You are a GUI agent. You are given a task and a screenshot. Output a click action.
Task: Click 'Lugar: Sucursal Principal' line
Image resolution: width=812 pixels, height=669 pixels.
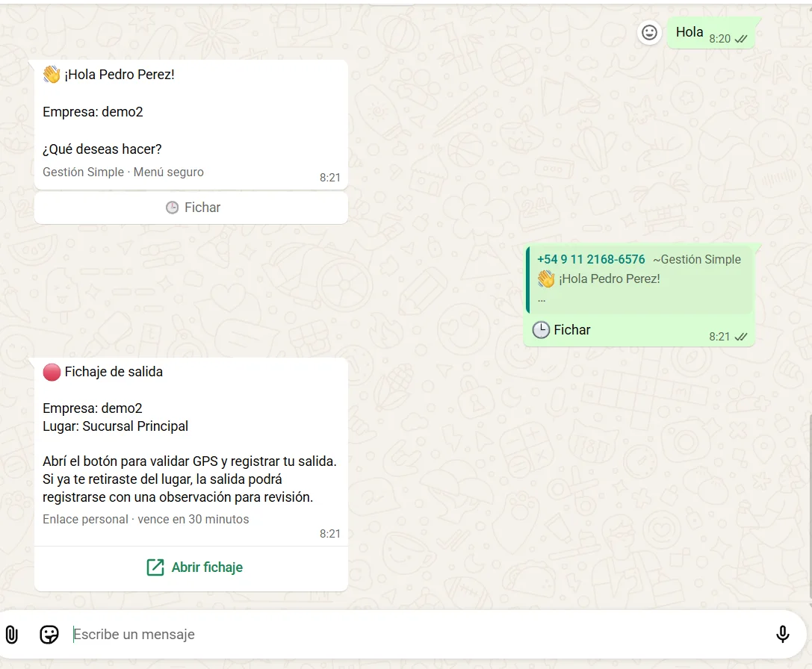click(x=116, y=426)
